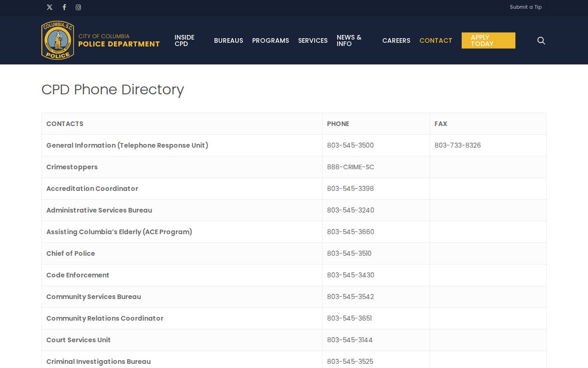The width and height of the screenshot is (588, 368).
Task: Open the News & Info menu
Action: coord(349,40)
